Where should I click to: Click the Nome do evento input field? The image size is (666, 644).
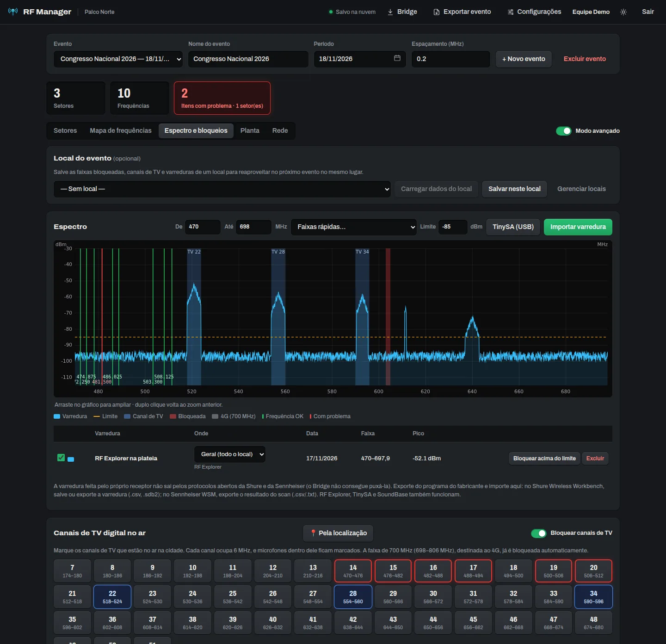click(248, 59)
